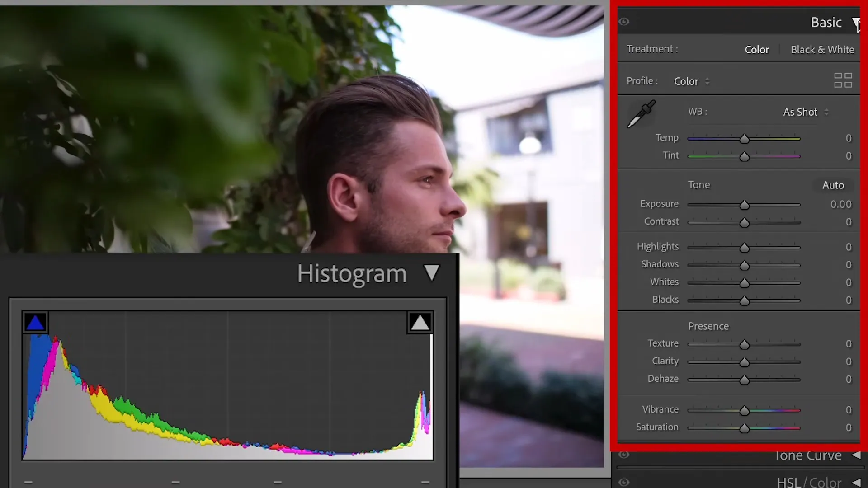Collapse the Histogram panel menu
The image size is (868, 488).
(432, 273)
